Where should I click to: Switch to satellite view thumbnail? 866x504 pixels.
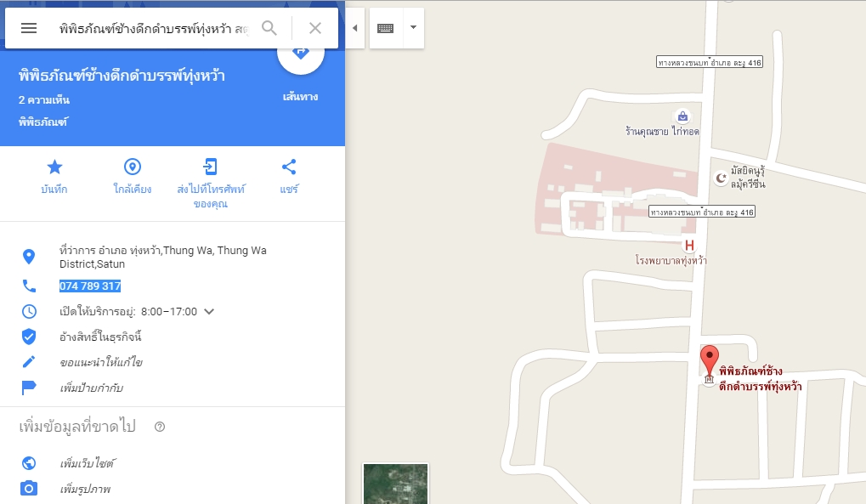pyautogui.click(x=395, y=484)
